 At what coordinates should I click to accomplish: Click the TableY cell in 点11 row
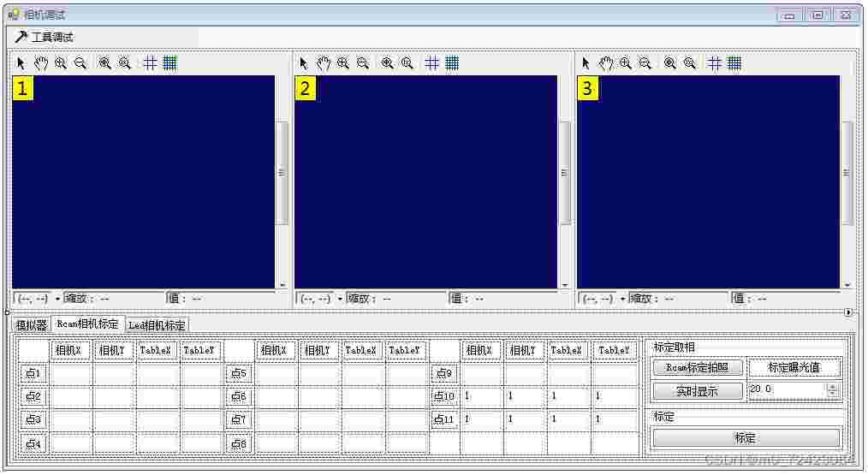coord(615,419)
